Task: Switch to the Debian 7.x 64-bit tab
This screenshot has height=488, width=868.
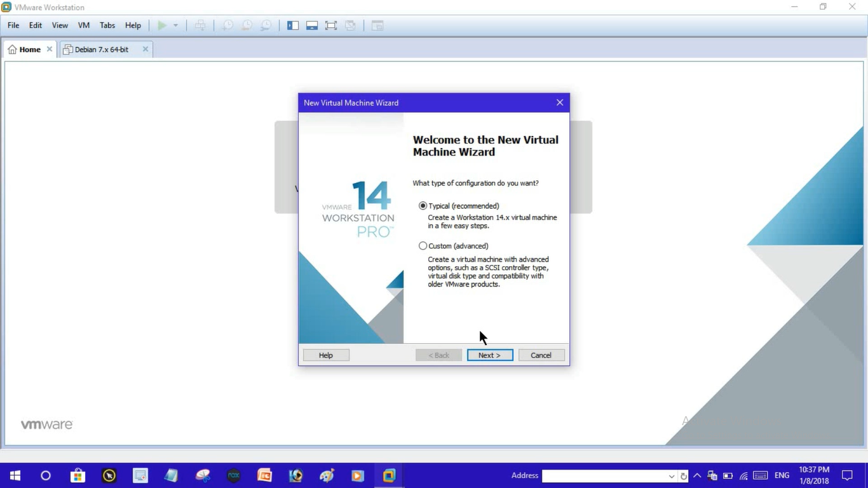Action: 102,49
